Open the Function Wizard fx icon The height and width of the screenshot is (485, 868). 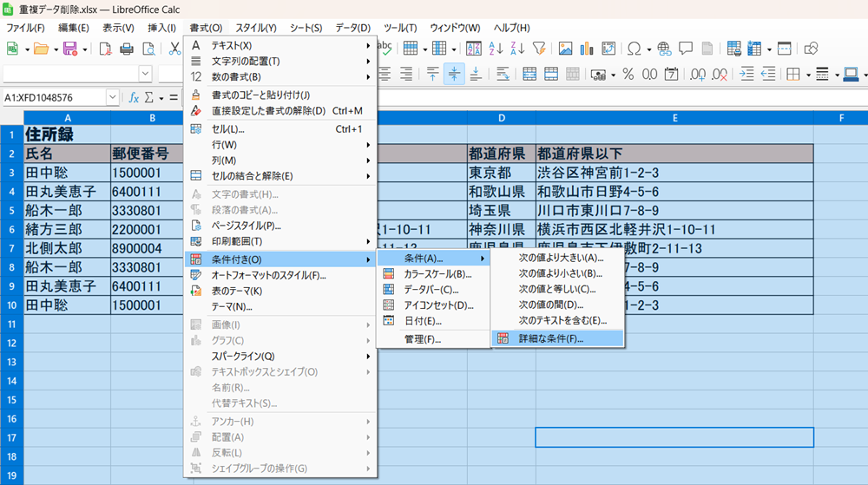point(134,98)
